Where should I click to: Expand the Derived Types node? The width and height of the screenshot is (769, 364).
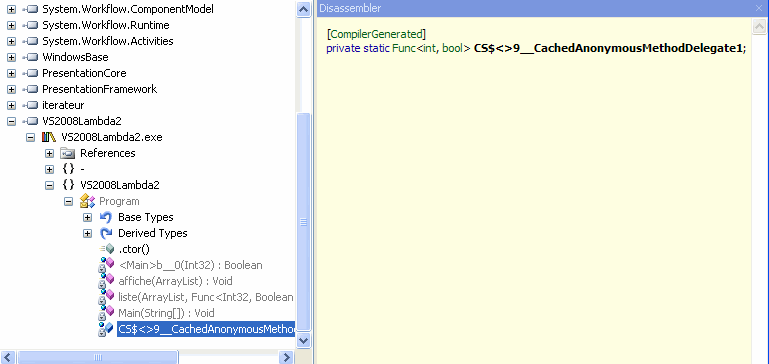pos(88,233)
